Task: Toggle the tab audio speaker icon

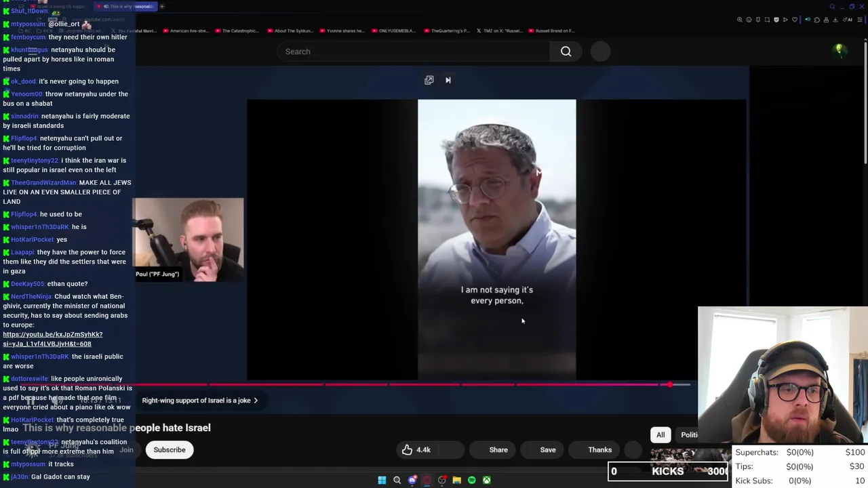Action: (808, 20)
